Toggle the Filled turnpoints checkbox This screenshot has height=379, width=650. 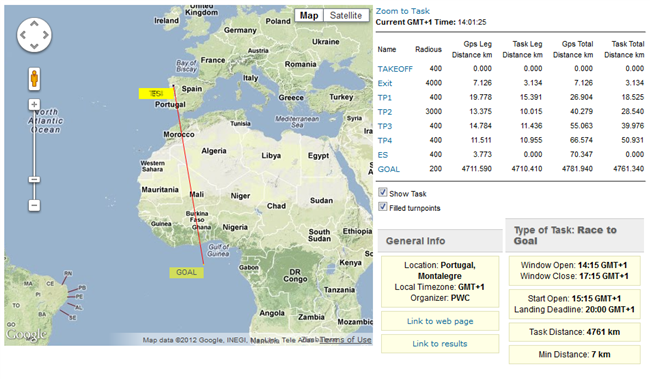pyautogui.click(x=383, y=207)
